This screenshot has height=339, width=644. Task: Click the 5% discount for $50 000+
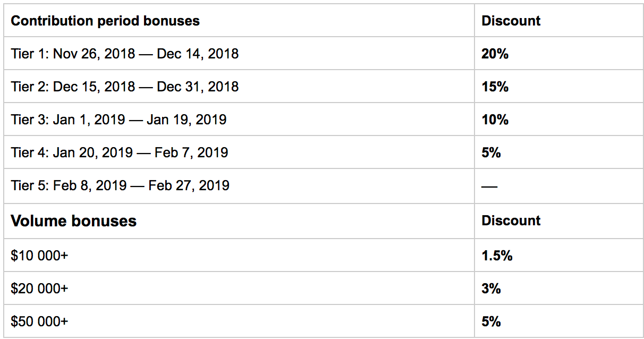tap(491, 321)
